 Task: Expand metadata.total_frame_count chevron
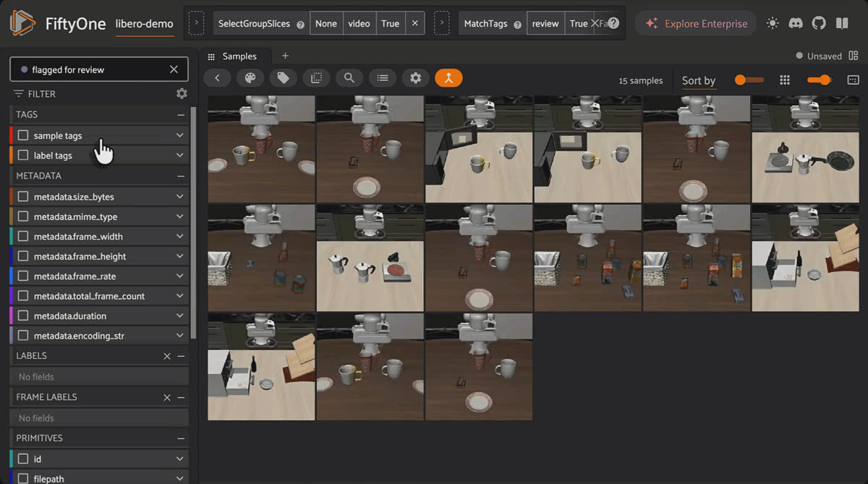coord(180,296)
